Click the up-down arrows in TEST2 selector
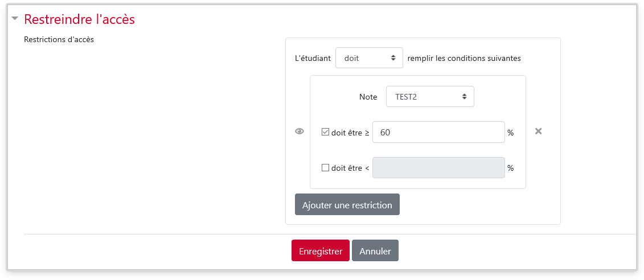 465,97
